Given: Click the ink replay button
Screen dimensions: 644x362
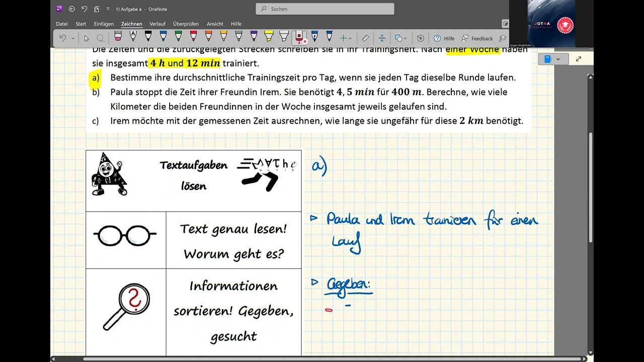Looking at the screenshot, I should pyautogui.click(x=420, y=38).
